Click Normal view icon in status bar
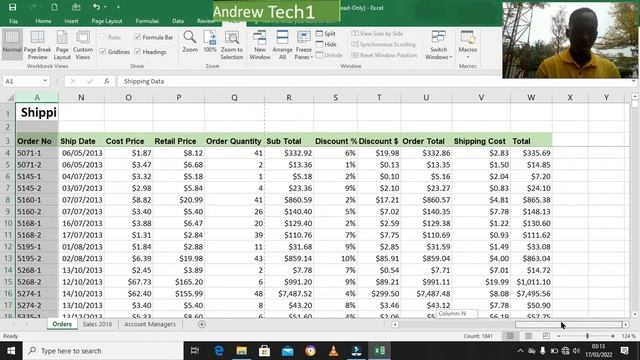The height and width of the screenshot is (360, 640). (x=510, y=336)
